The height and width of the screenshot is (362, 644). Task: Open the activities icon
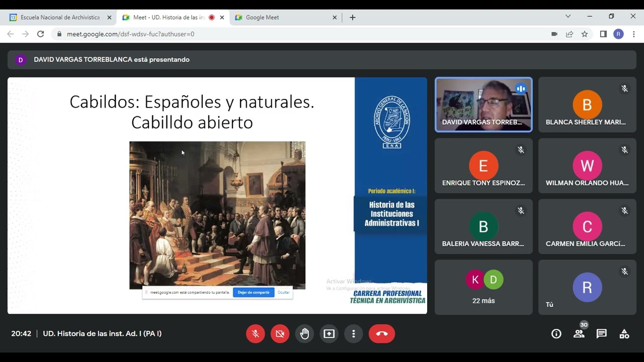pos(624,334)
